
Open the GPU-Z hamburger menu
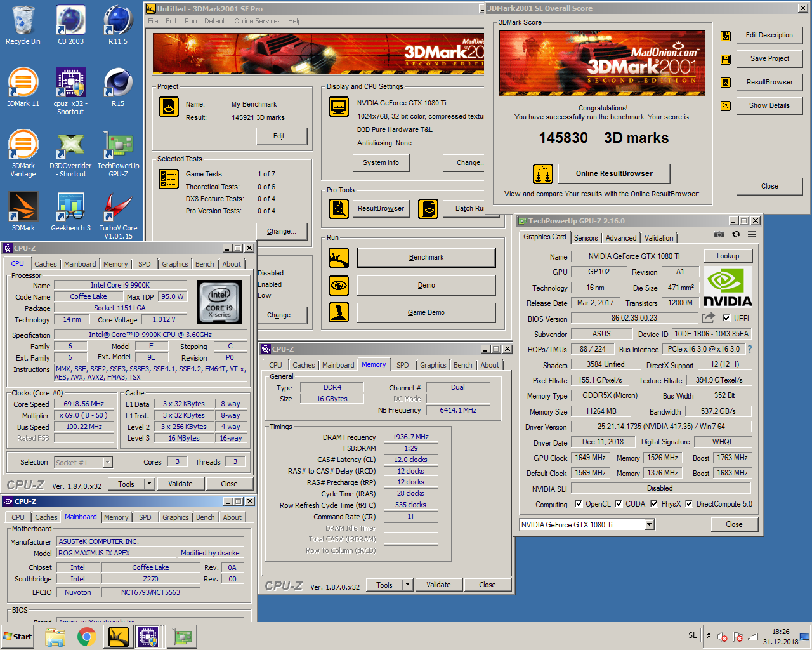tap(752, 234)
